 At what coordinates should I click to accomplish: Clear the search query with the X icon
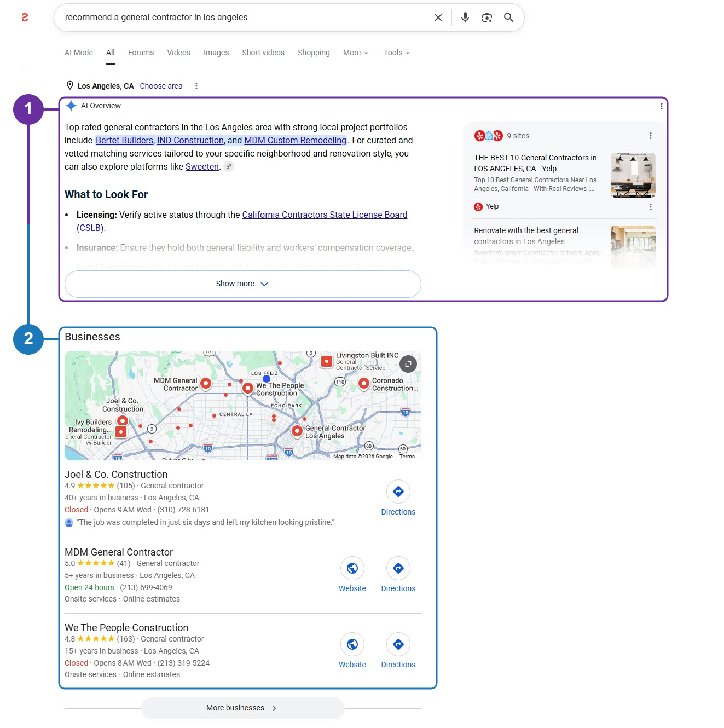[x=438, y=18]
